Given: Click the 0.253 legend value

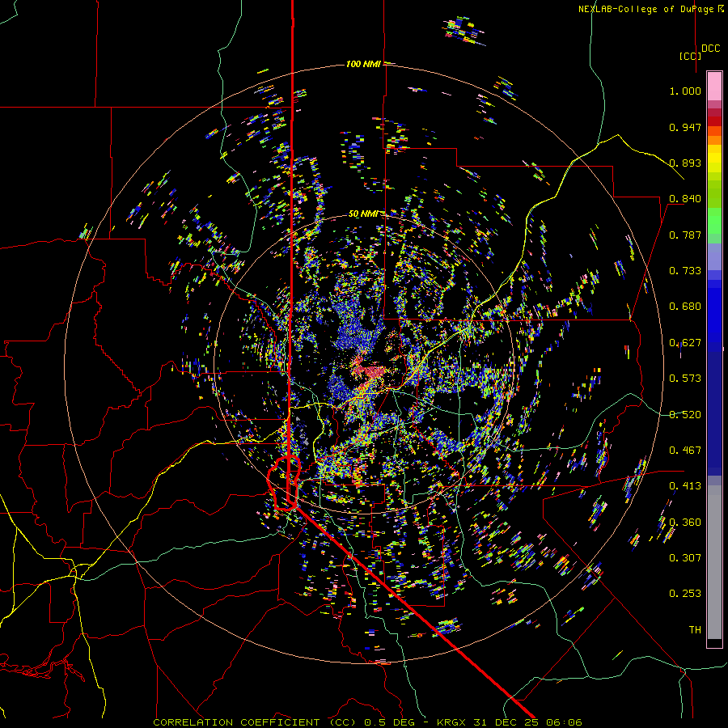Looking at the screenshot, I should pos(685,594).
